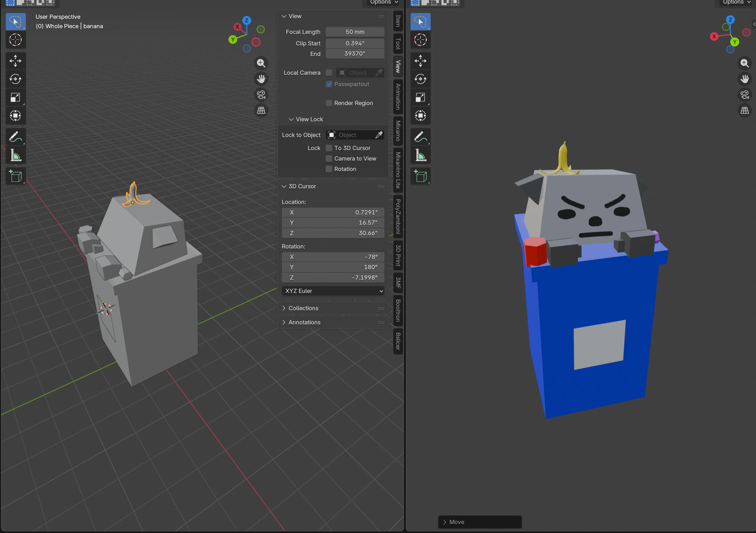
Task: Activate the Scale tool in left viewport
Action: (x=16, y=97)
